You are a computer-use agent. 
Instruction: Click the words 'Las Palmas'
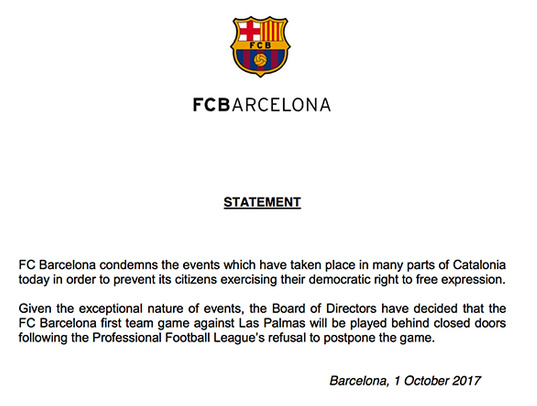(x=272, y=323)
